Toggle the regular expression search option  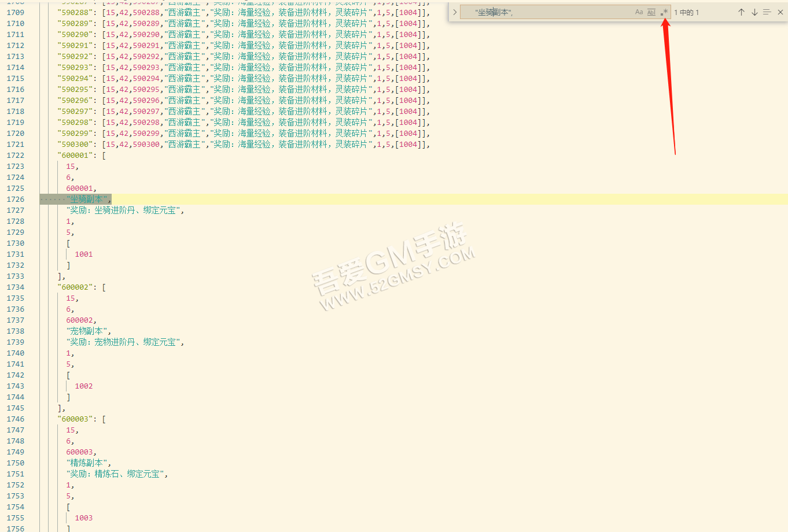click(x=664, y=12)
